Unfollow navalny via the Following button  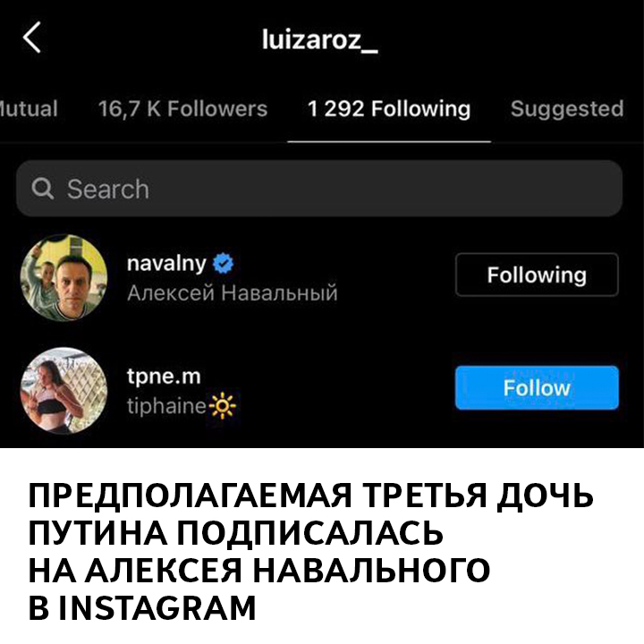[537, 275]
